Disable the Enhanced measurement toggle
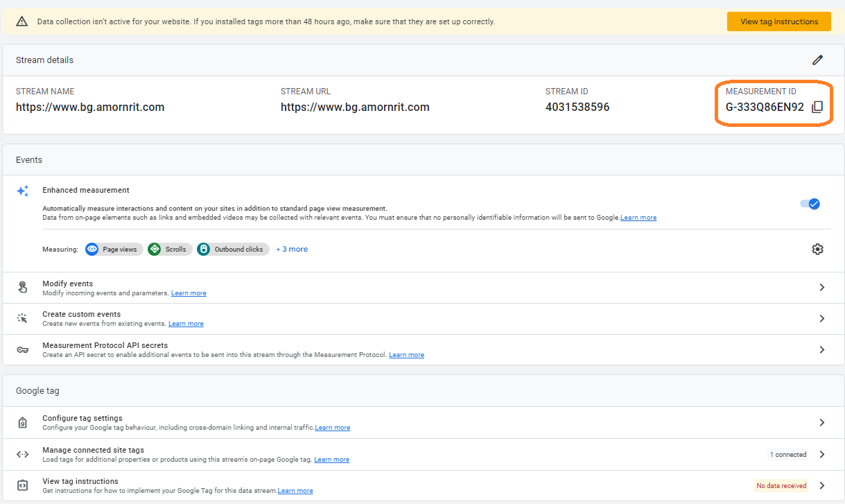This screenshot has width=845, height=504. pos(810,204)
